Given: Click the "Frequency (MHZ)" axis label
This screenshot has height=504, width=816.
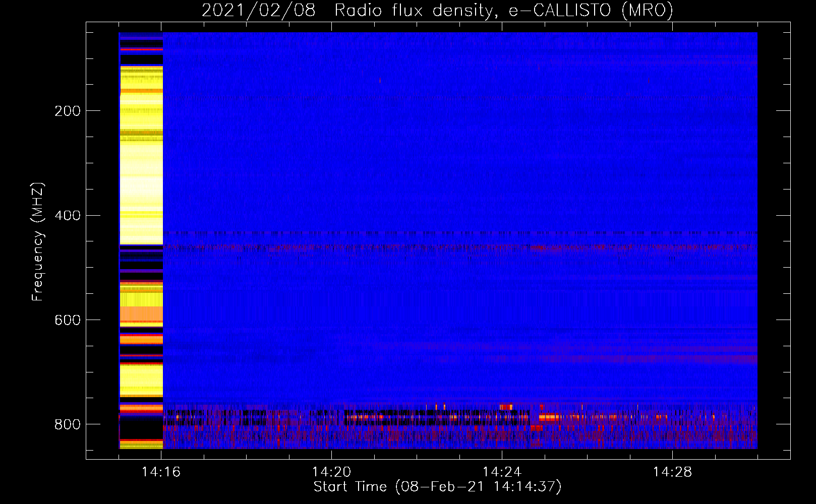Looking at the screenshot, I should coord(37,242).
